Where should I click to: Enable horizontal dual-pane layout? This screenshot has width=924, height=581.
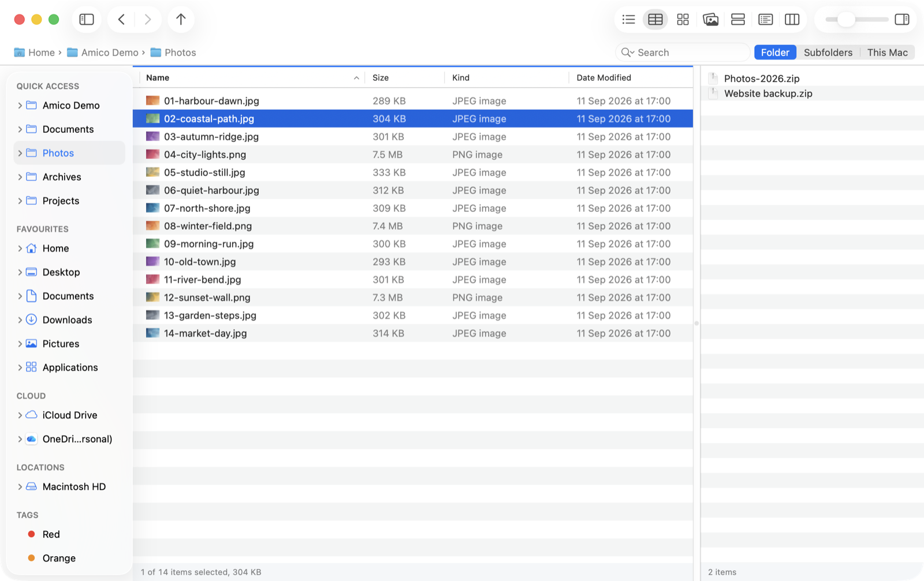(x=738, y=20)
